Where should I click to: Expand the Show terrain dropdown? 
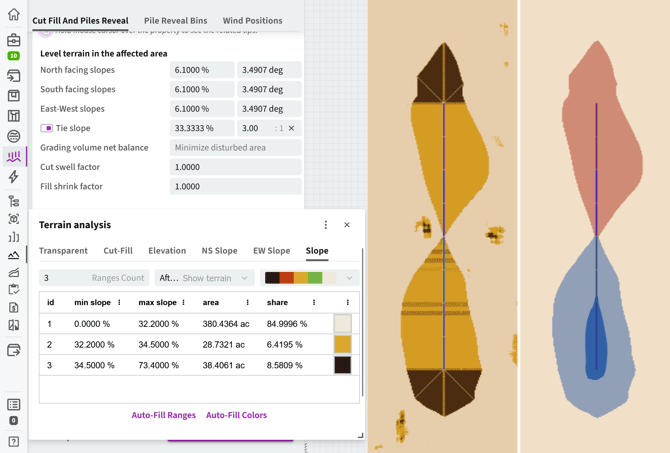(x=204, y=278)
